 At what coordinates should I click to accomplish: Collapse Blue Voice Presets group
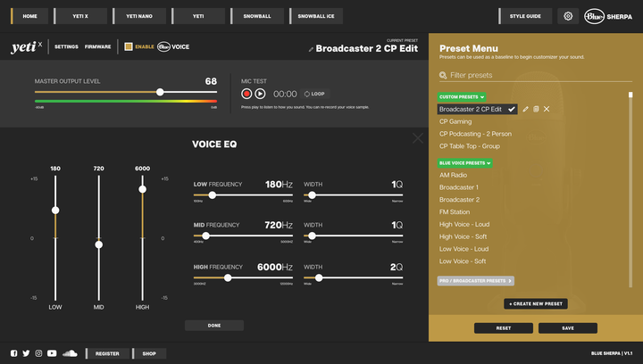pos(465,163)
